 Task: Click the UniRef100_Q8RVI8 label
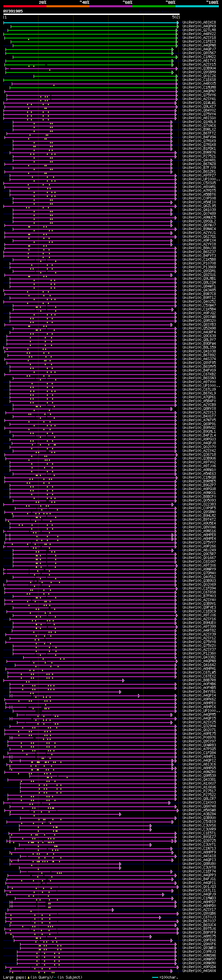click(x=199, y=409)
